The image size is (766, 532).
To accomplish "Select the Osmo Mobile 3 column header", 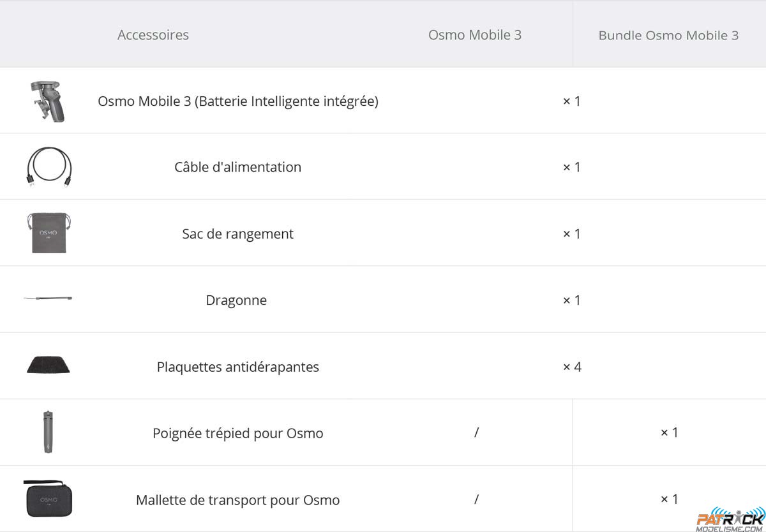I will (x=475, y=35).
